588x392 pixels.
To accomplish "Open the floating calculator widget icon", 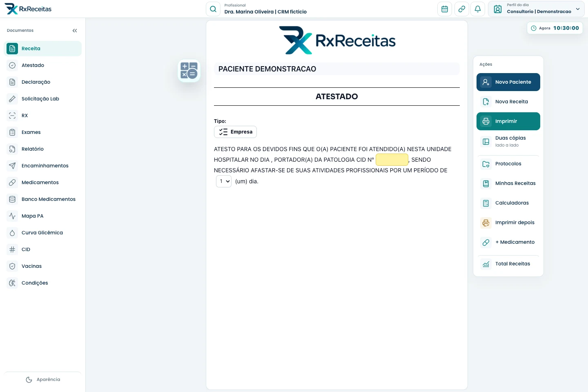I will click(x=189, y=71).
